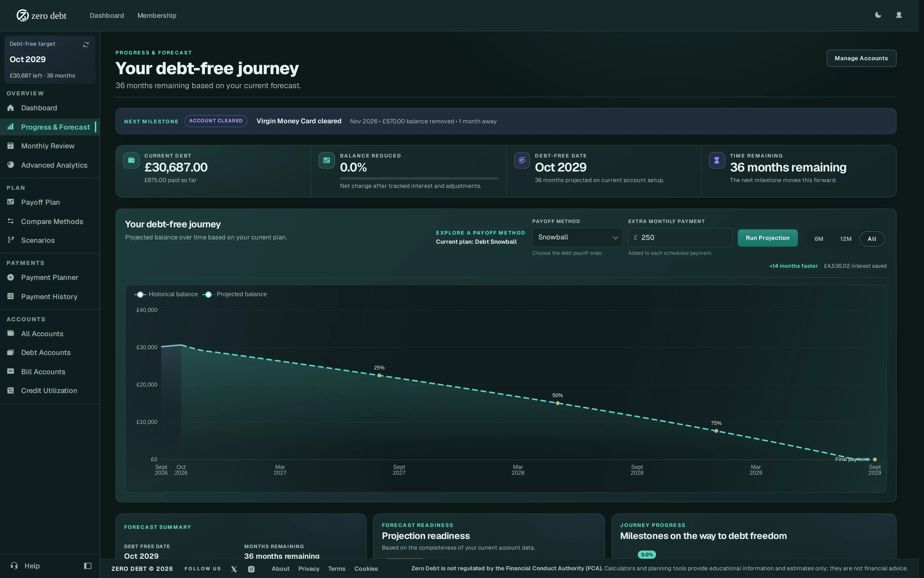
Task: Select Progress & Forecast in the sidebar
Action: click(50, 127)
